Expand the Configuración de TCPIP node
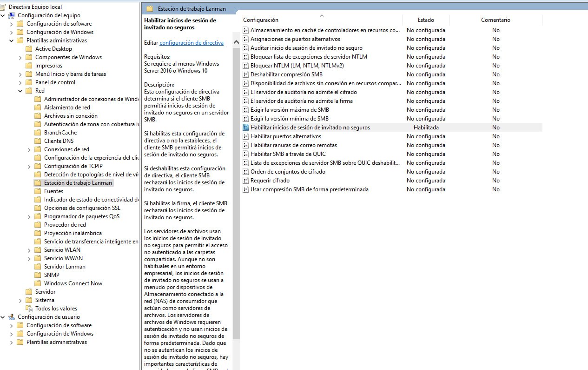Image resolution: width=588 pixels, height=370 pixels. pyautogui.click(x=29, y=166)
